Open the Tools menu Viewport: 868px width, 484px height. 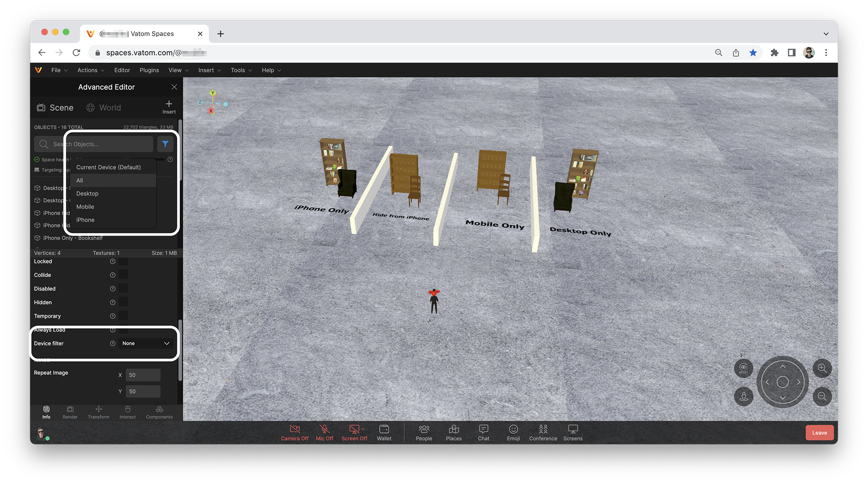241,70
